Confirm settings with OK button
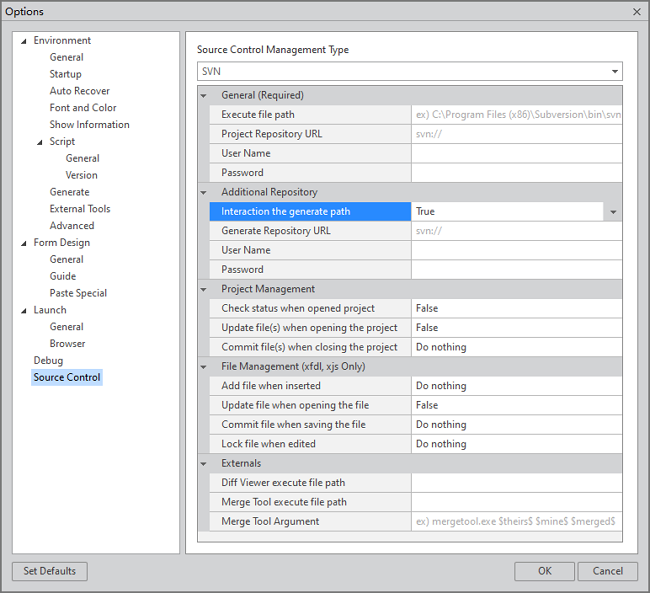 (x=544, y=571)
